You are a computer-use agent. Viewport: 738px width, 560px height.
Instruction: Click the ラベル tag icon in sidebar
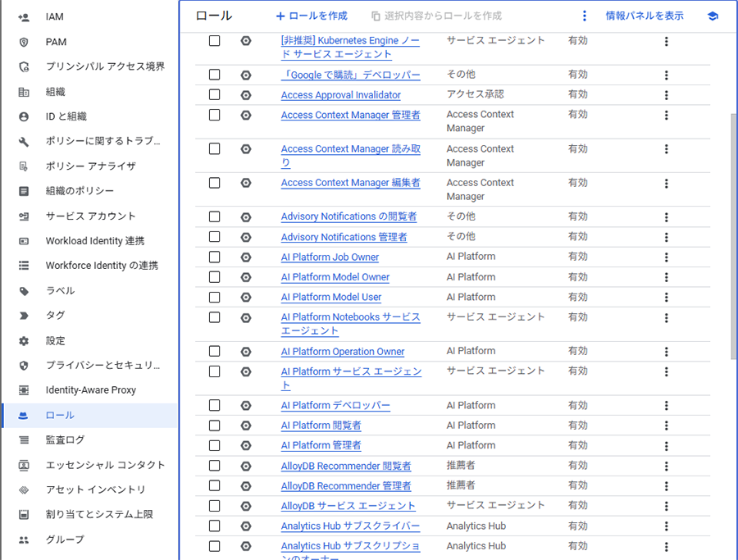(x=24, y=291)
